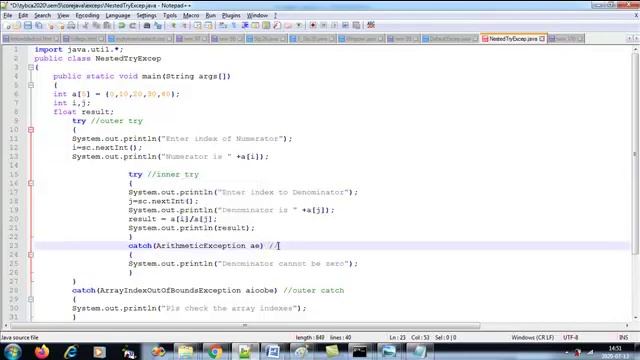Toggle indent guide display
The width and height of the screenshot is (640, 360).
(x=245, y=25)
